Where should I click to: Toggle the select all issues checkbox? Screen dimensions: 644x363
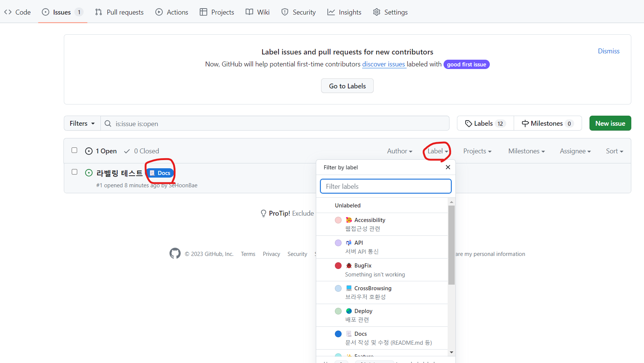(x=74, y=150)
